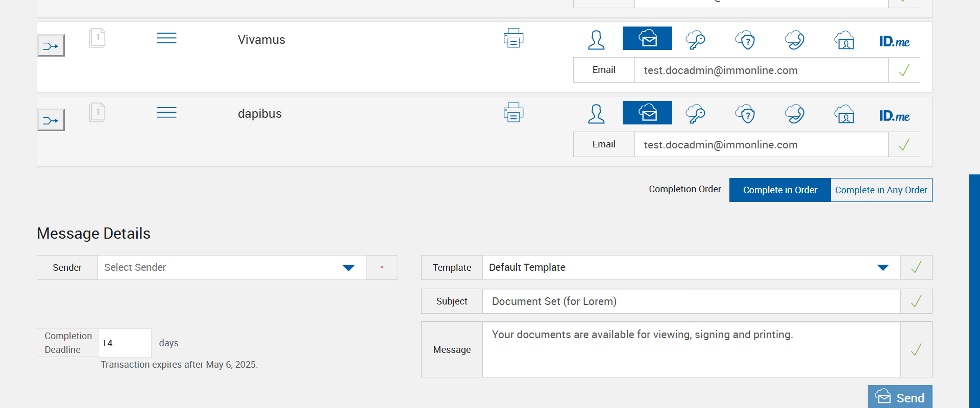Viewport: 980px width, 408px height.
Task: Select the phone authentication icon for dapibus
Action: pyautogui.click(x=794, y=114)
